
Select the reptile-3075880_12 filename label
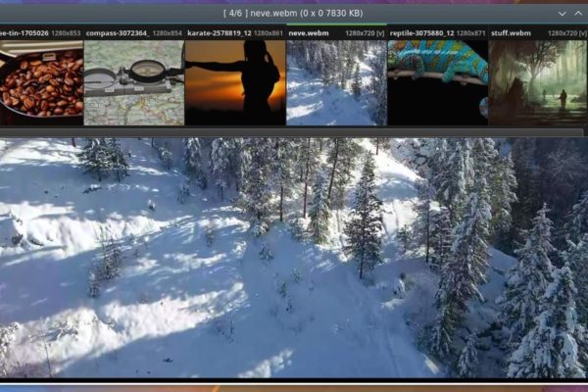point(420,33)
